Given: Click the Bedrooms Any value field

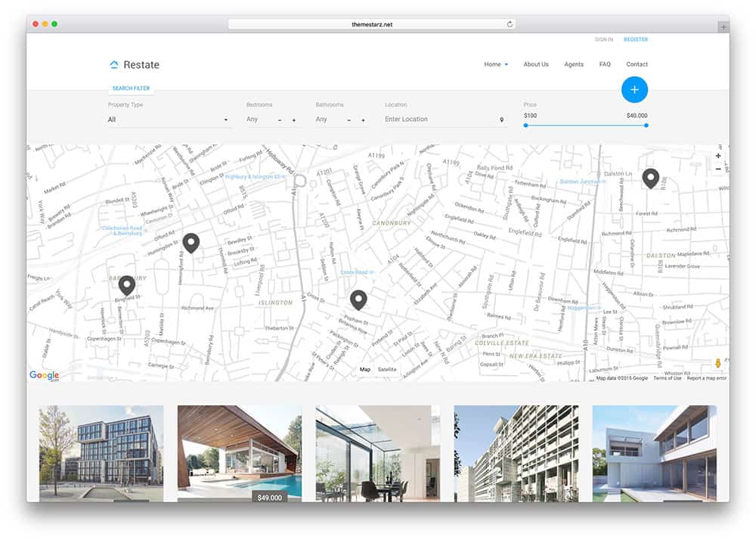Looking at the screenshot, I should pyautogui.click(x=253, y=119).
